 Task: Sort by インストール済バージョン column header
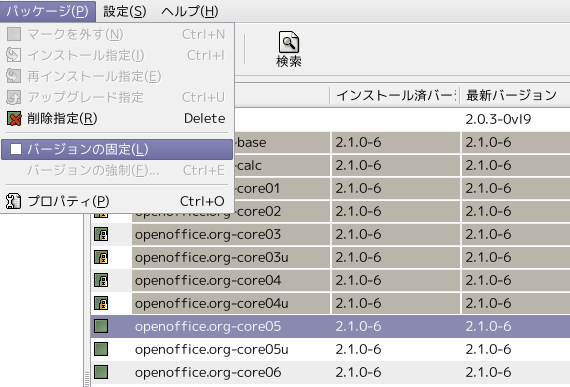pyautogui.click(x=395, y=96)
